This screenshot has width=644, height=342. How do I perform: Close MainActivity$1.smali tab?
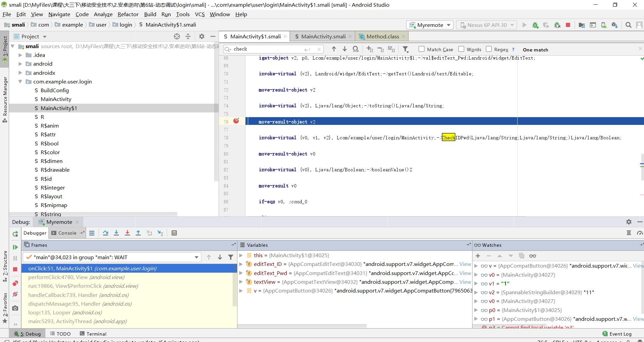pos(285,36)
